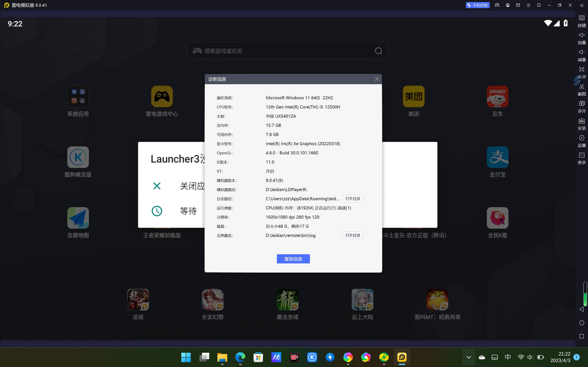Screen dimensions: 588x367
Task: Click 复制信息 copy info button
Action: [x=293, y=259]
